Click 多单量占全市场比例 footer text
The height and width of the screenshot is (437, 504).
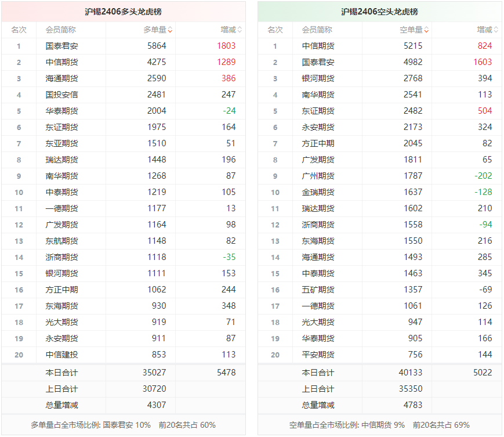[x=123, y=425]
